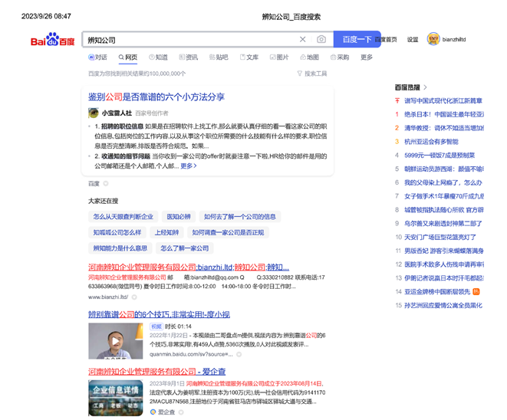Select suggestion 知呱呱公司怎么样
The height and width of the screenshot is (420, 507).
[117, 232]
